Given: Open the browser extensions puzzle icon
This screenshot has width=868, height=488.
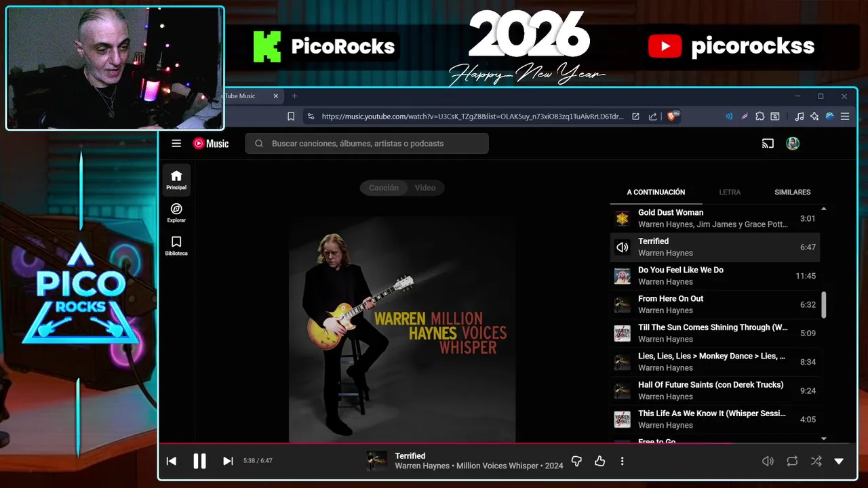Looking at the screenshot, I should pos(760,117).
